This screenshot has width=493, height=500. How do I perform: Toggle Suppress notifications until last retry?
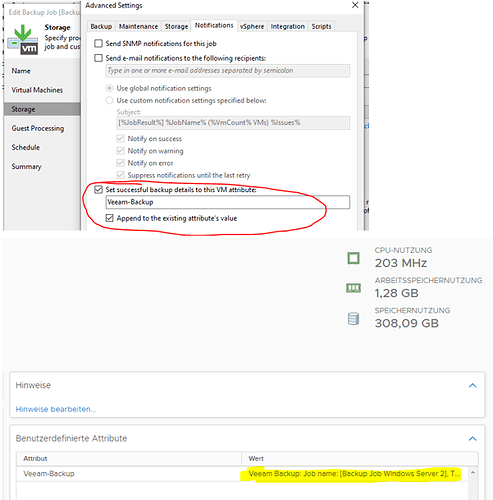click(120, 175)
